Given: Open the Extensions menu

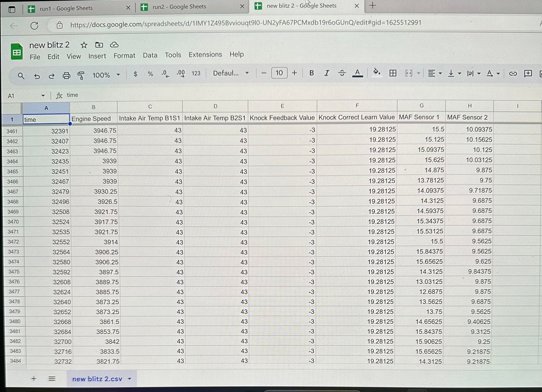Looking at the screenshot, I should [x=205, y=55].
